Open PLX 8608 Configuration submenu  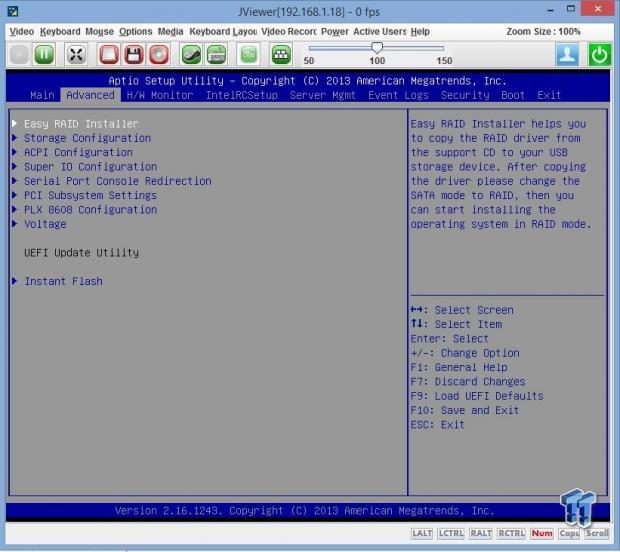[90, 210]
